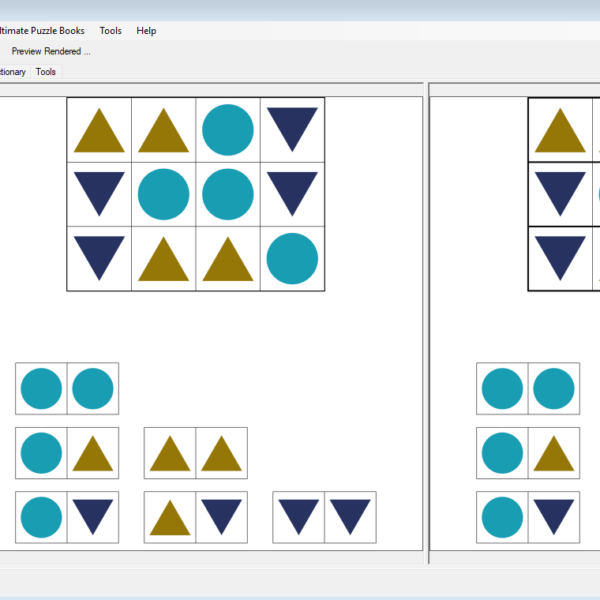Image resolution: width=600 pixels, height=600 pixels.
Task: Open the Help menu
Action: (x=146, y=31)
